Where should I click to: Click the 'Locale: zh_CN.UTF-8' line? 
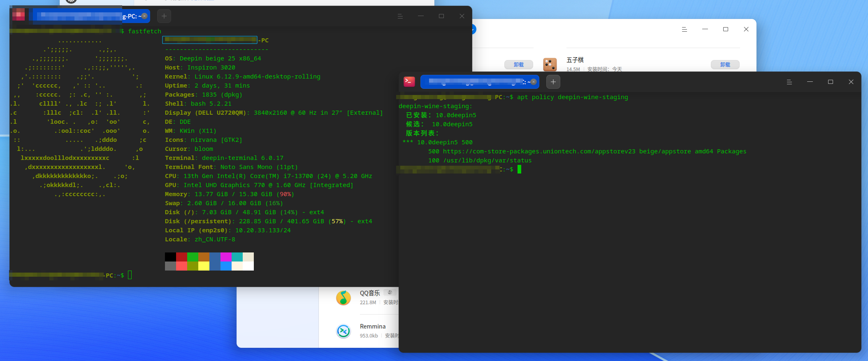coord(200,239)
